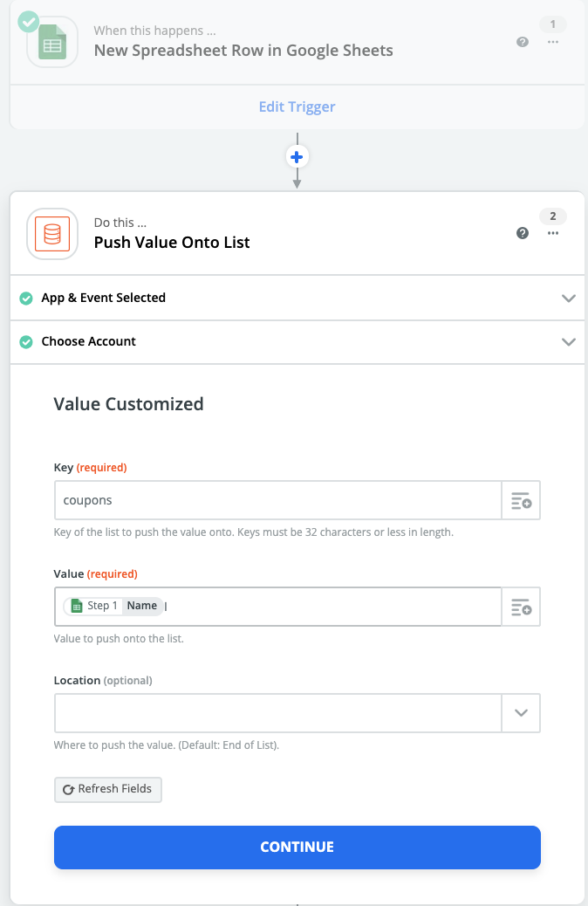Open three-dot menu on Push Value step
Image resolution: width=588 pixels, height=906 pixels.
[553, 233]
